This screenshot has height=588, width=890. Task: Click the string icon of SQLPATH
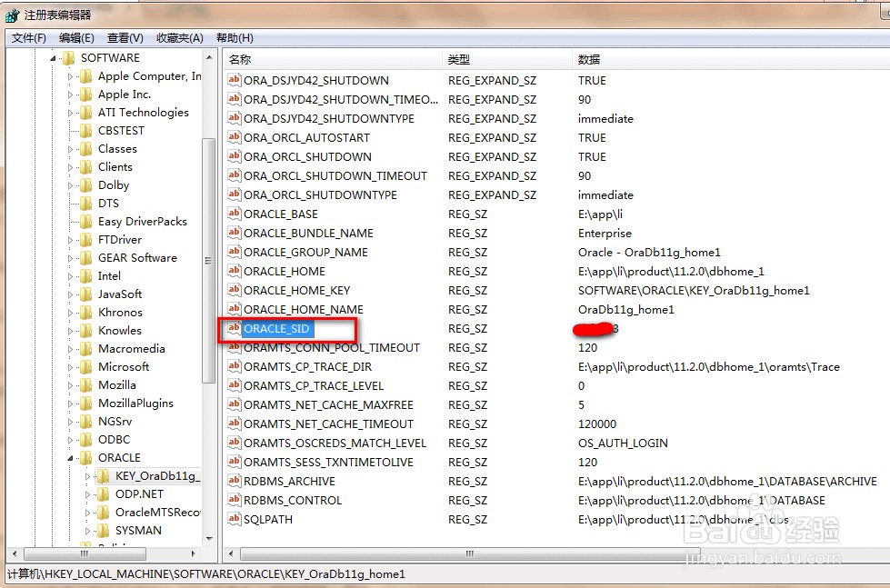click(x=234, y=519)
